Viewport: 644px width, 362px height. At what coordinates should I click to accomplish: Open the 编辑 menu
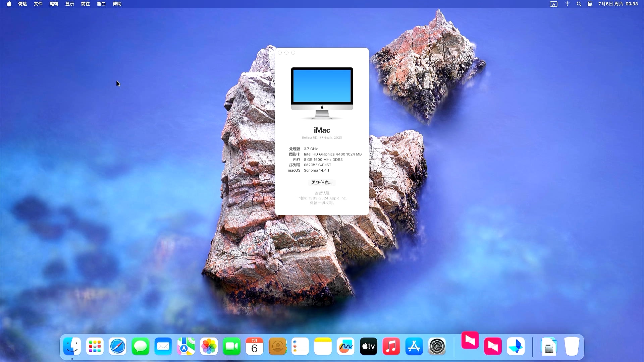coord(54,4)
